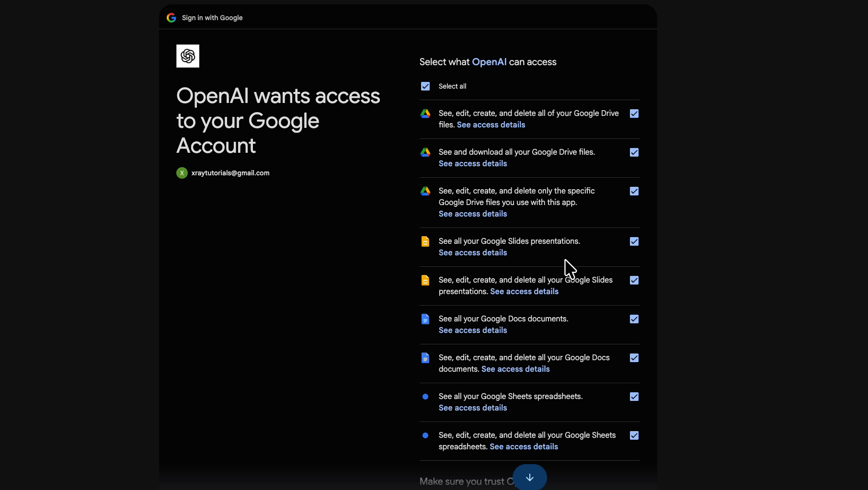
Task: Click the green account avatar for xraytutorials
Action: 182,173
